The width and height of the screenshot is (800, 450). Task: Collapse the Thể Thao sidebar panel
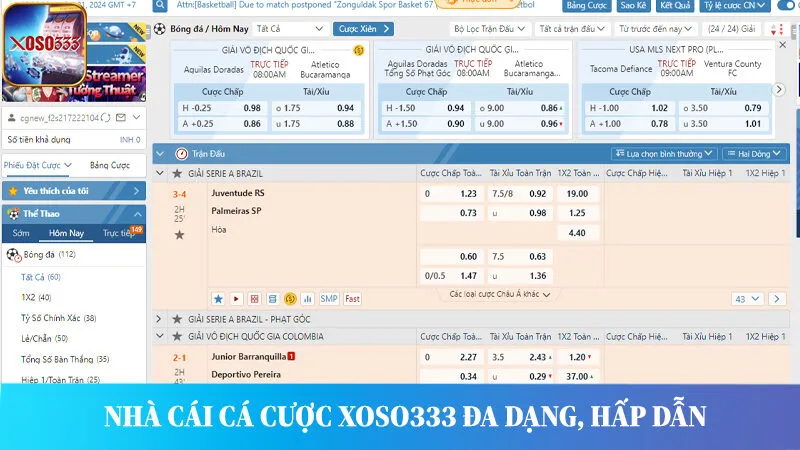pos(138,214)
